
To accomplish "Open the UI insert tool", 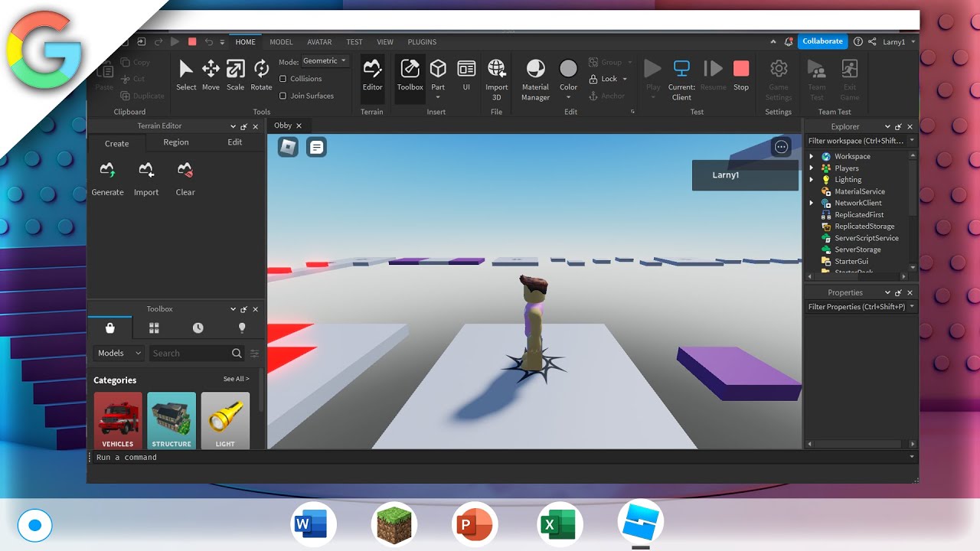I will click(466, 75).
